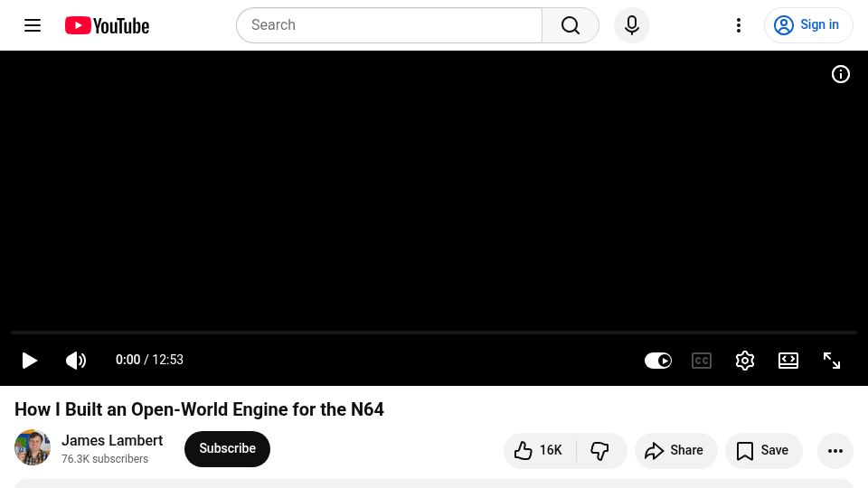Open the James Lambert channel link
Image resolution: width=868 pixels, height=488 pixels.
coord(112,440)
